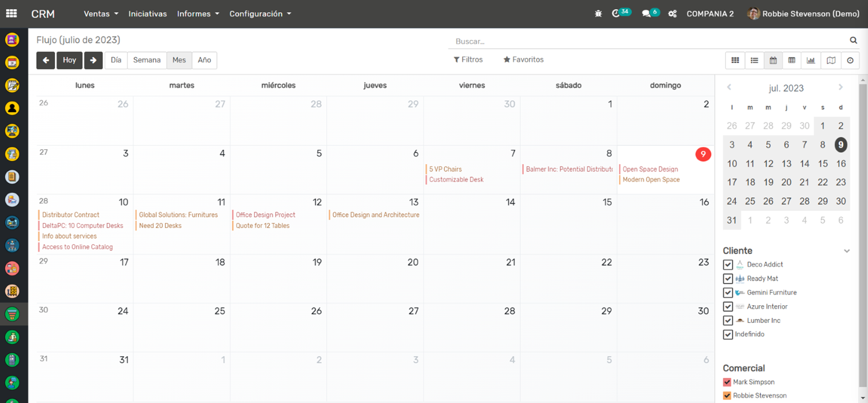This screenshot has width=868, height=403.
Task: Open the Pivot table view
Action: click(x=792, y=60)
